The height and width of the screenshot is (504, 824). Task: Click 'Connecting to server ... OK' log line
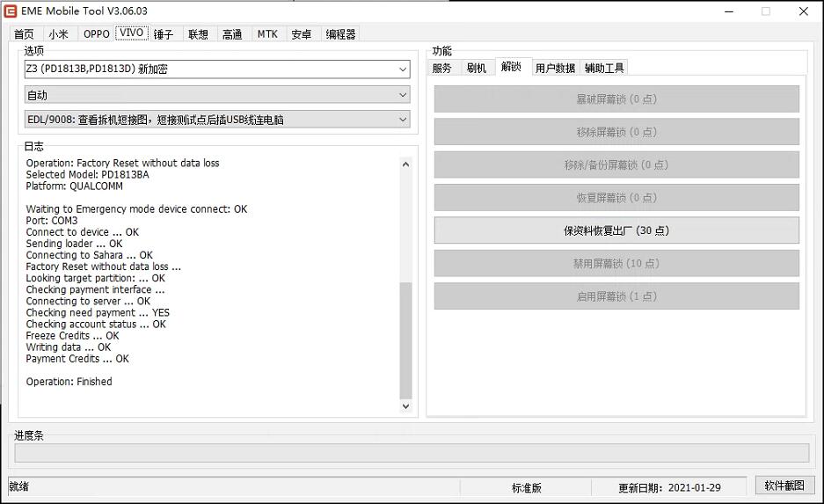[88, 301]
